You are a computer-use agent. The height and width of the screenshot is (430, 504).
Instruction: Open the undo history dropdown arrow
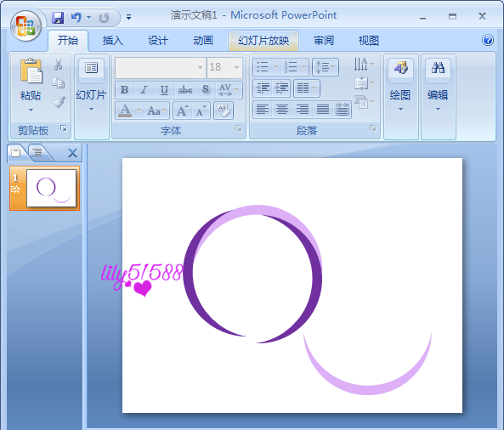(x=88, y=17)
